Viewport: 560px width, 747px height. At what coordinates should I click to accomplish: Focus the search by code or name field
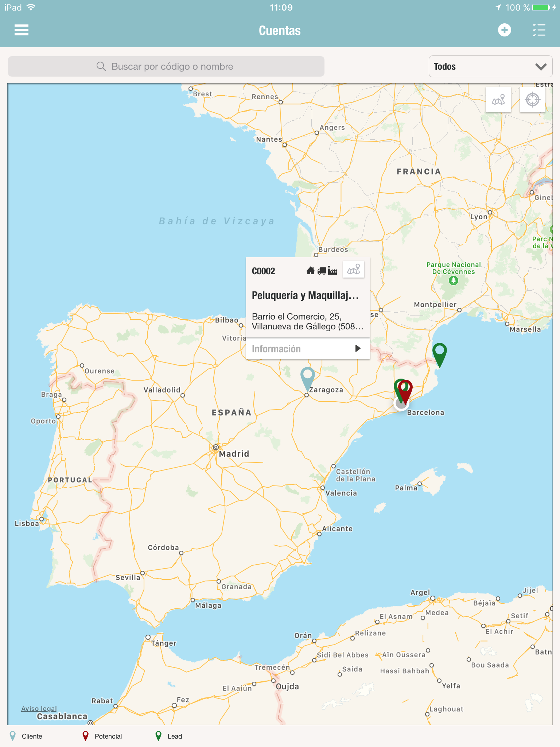click(166, 66)
